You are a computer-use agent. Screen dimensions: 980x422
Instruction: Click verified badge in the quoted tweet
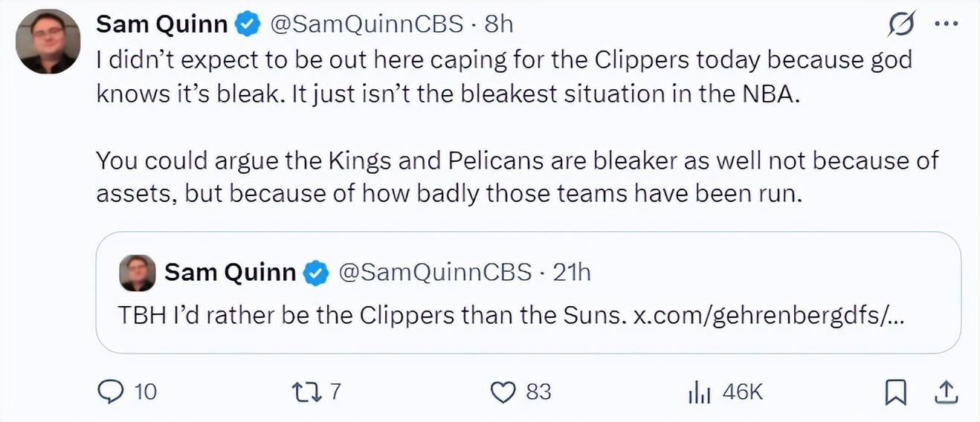point(317,273)
